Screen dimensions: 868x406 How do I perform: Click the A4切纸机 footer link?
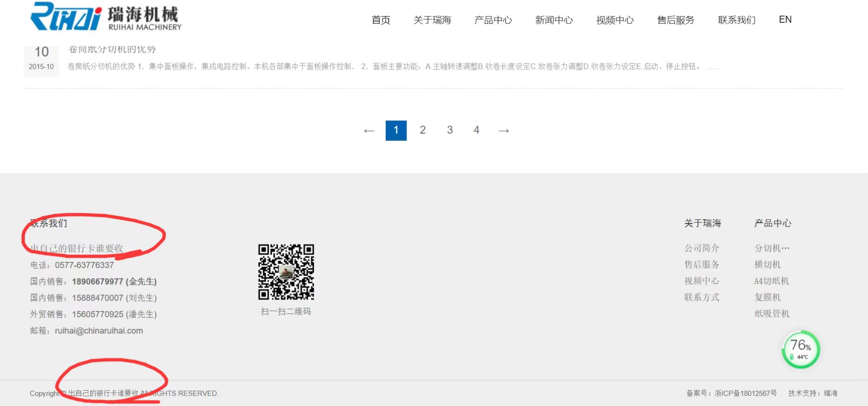pos(771,281)
